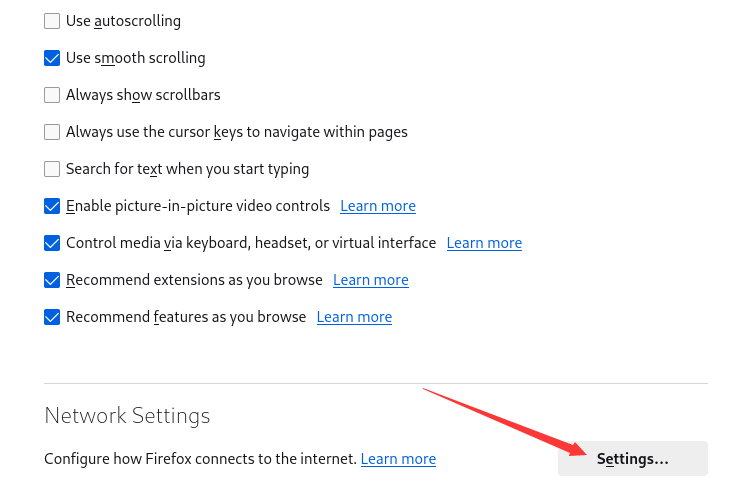Click the 'Use autoscrolling' label text
The image size is (750, 490).
pos(123,21)
